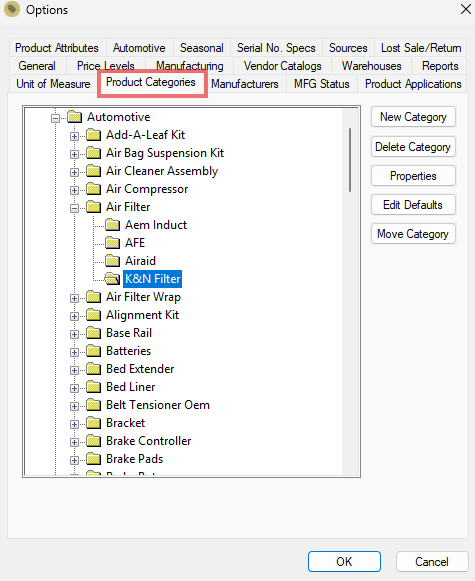This screenshot has width=475, height=581.
Task: Click the AFE folder icon
Action: click(112, 243)
